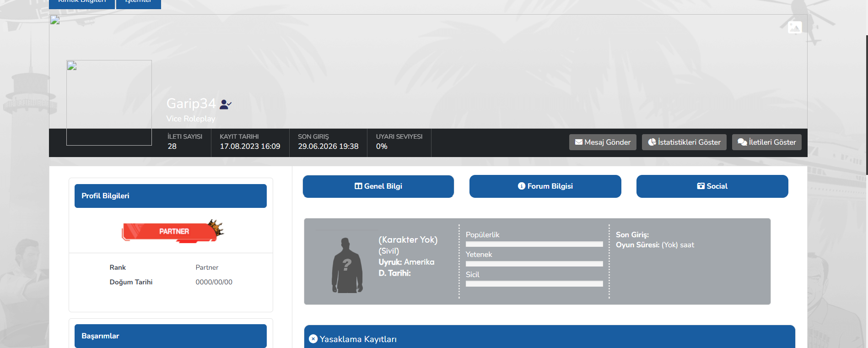Viewport: 868px width, 348px height.
Task: Switch to the Genel Bilgi tab
Action: (378, 186)
